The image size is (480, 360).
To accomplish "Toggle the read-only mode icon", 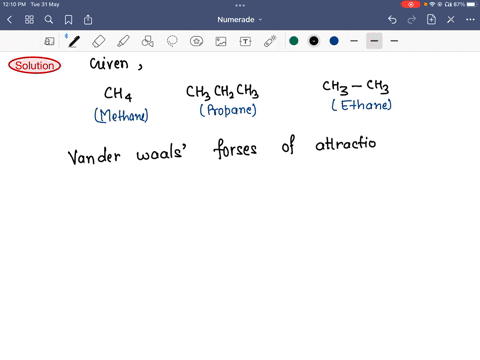I will [49, 41].
